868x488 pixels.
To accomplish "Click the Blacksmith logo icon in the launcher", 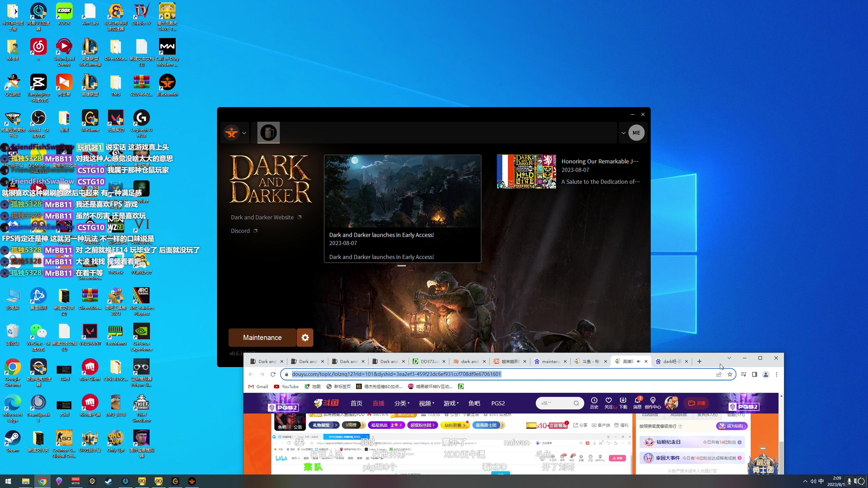I will [x=232, y=133].
